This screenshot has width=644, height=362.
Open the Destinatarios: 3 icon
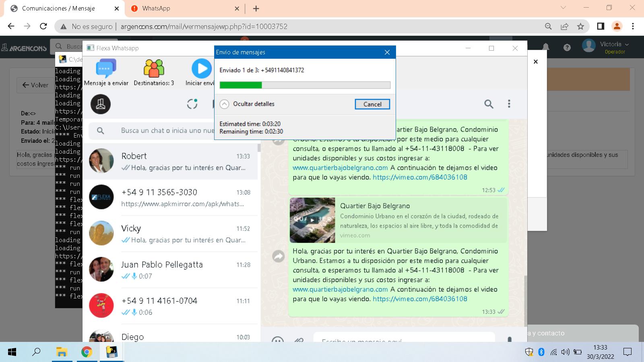(154, 68)
